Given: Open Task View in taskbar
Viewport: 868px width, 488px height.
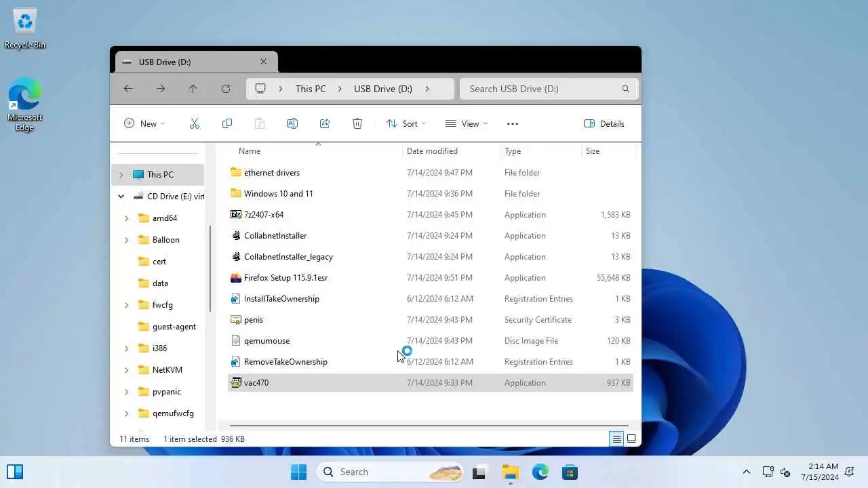Looking at the screenshot, I should [479, 472].
